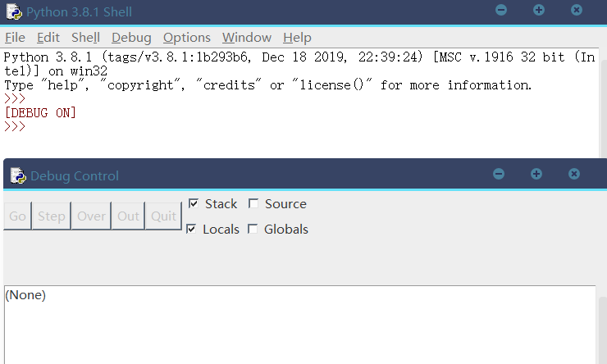
Task: Uncheck the Stack checkbox
Action: tap(193, 204)
